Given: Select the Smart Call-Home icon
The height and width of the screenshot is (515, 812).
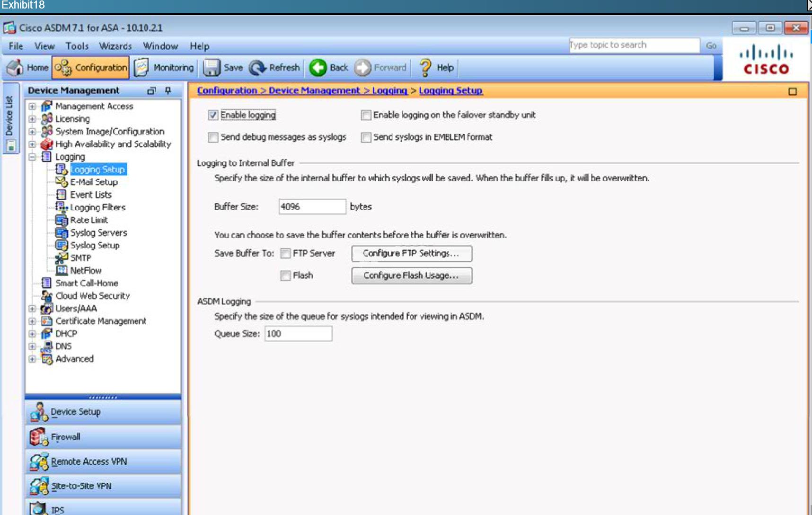Looking at the screenshot, I should (46, 283).
